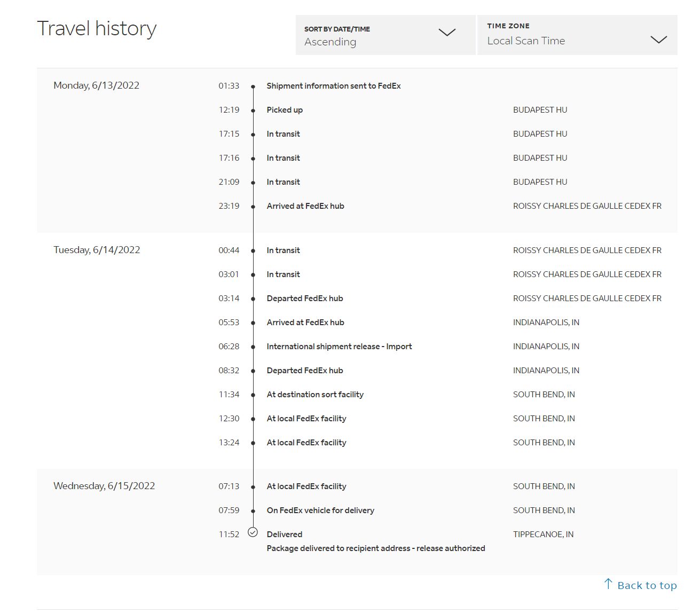Click the On FedEx vehicle for delivery marker
Image resolution: width=700 pixels, height=613 pixels.
[x=253, y=511]
